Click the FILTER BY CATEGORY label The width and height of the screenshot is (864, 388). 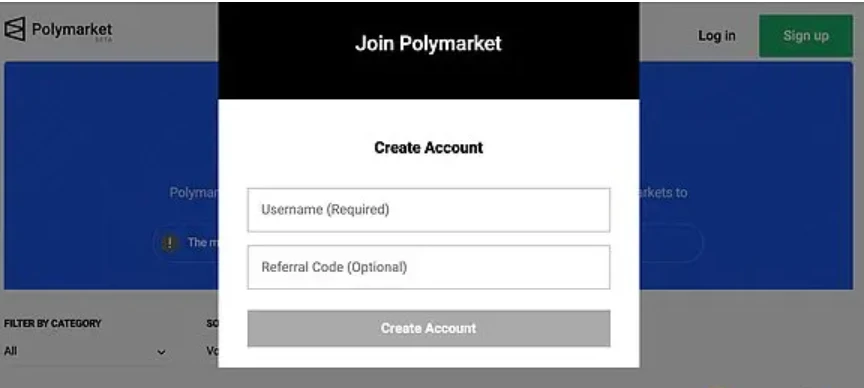52,324
